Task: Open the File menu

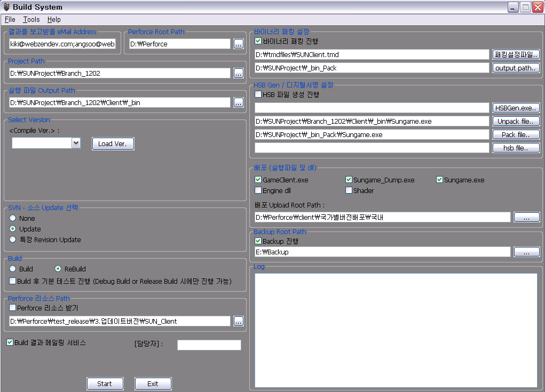Action: [x=10, y=19]
